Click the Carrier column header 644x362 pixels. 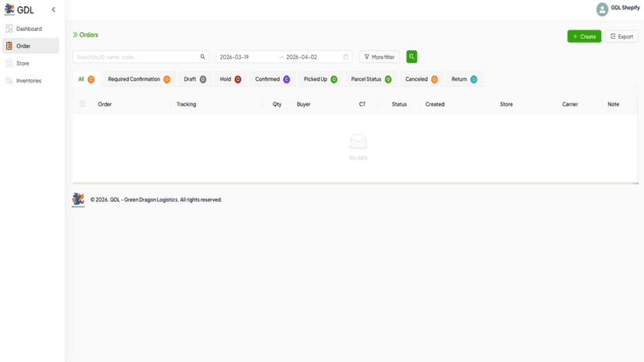point(570,104)
